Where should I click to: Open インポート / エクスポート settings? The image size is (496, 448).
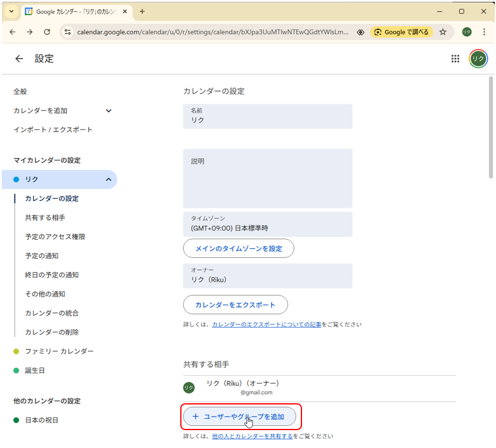point(53,129)
